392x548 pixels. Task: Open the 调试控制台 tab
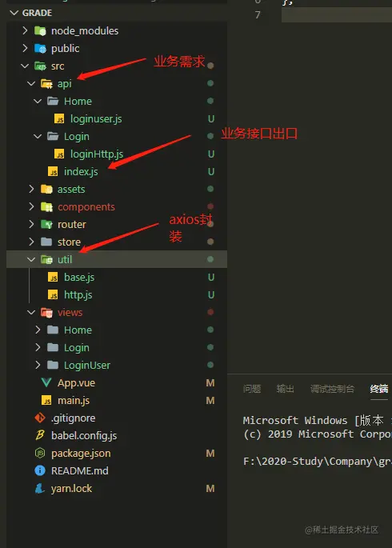coord(332,389)
